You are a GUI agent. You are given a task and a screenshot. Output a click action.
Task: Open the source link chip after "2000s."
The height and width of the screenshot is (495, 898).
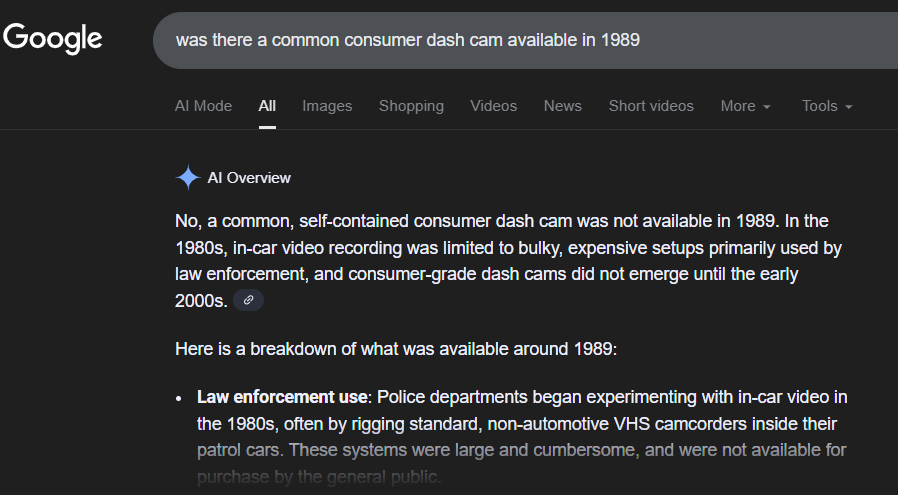coord(248,300)
